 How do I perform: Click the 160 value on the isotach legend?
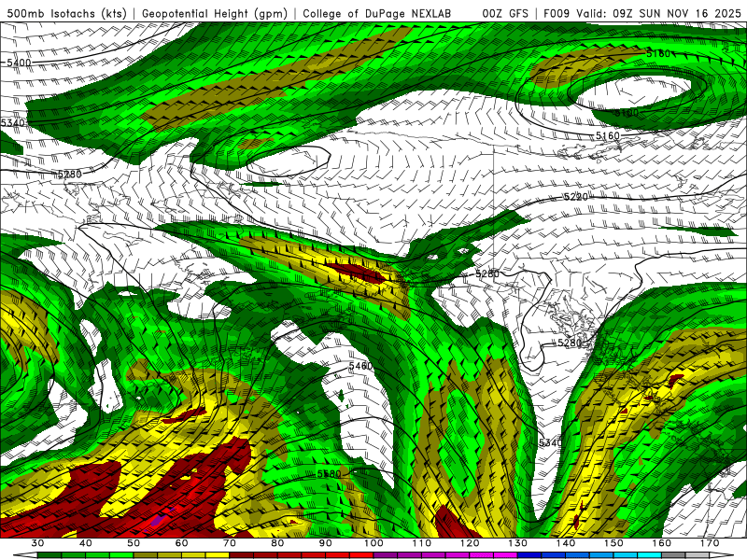coord(662,543)
